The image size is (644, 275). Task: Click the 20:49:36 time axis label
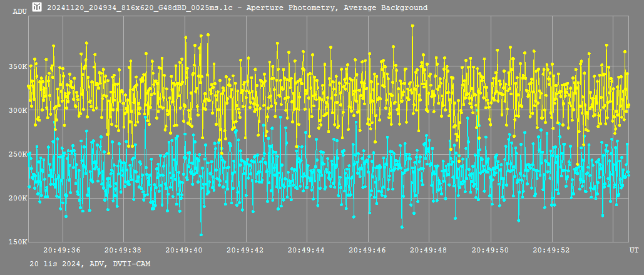pyautogui.click(x=62, y=250)
